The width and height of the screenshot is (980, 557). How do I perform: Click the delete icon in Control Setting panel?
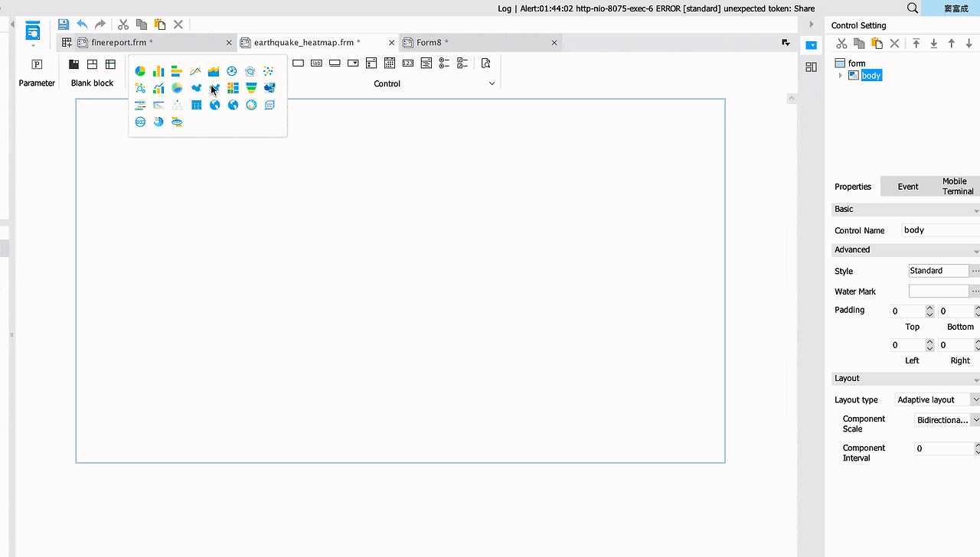point(893,44)
